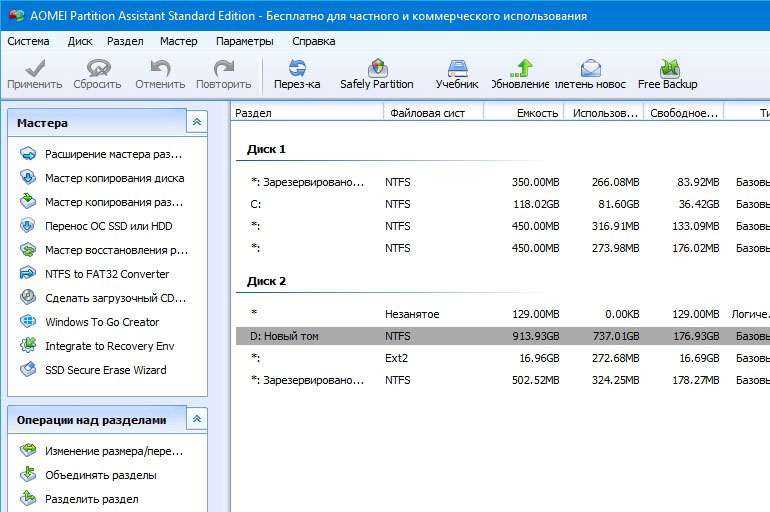Open the Параметры menu
The height and width of the screenshot is (512, 770).
245,41
